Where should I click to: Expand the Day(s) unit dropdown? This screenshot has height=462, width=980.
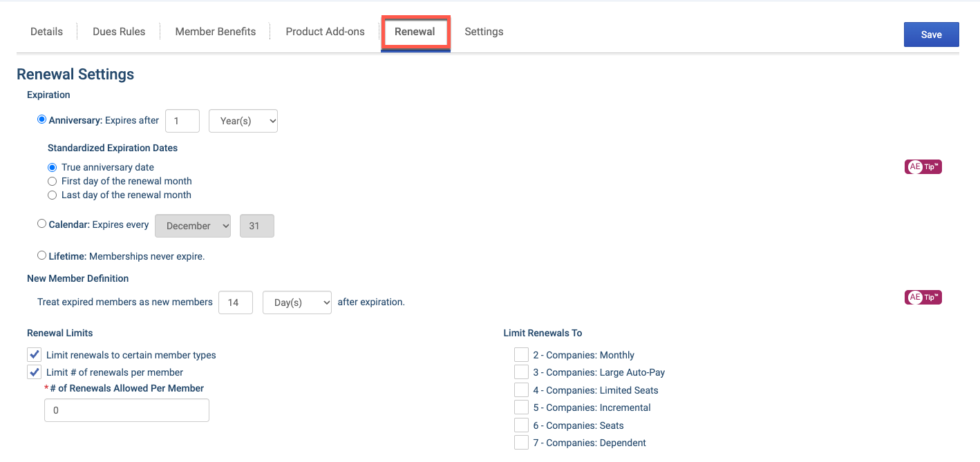click(297, 302)
